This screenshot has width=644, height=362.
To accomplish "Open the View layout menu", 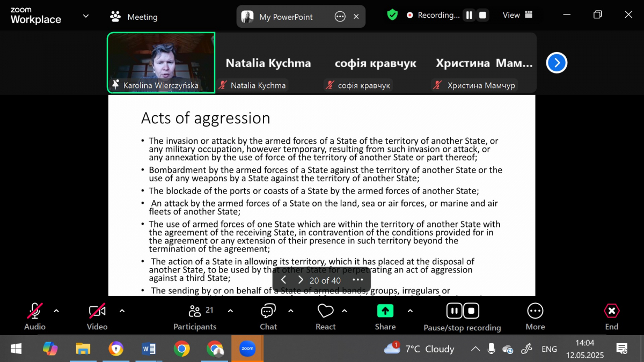I will (x=517, y=15).
